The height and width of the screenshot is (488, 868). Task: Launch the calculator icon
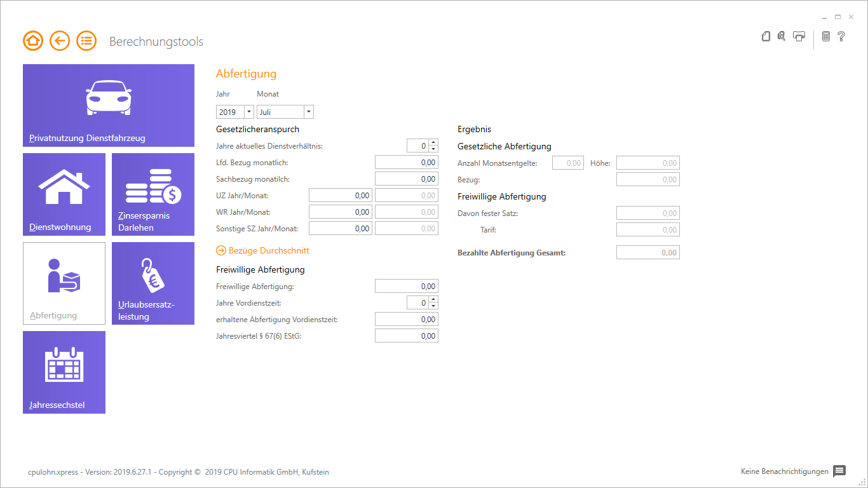pos(825,37)
